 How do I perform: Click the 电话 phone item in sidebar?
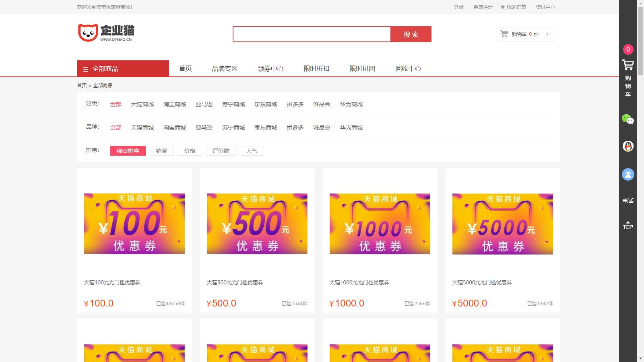point(628,201)
